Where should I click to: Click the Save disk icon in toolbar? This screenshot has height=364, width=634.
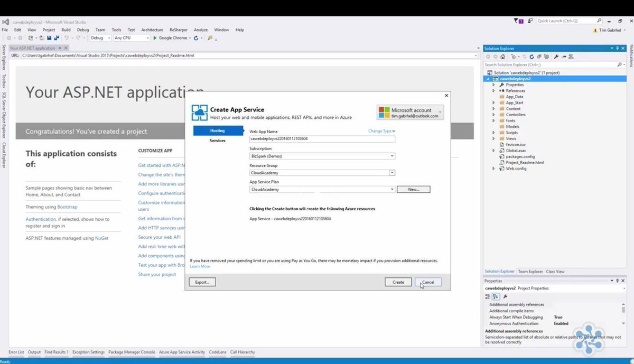point(49,38)
